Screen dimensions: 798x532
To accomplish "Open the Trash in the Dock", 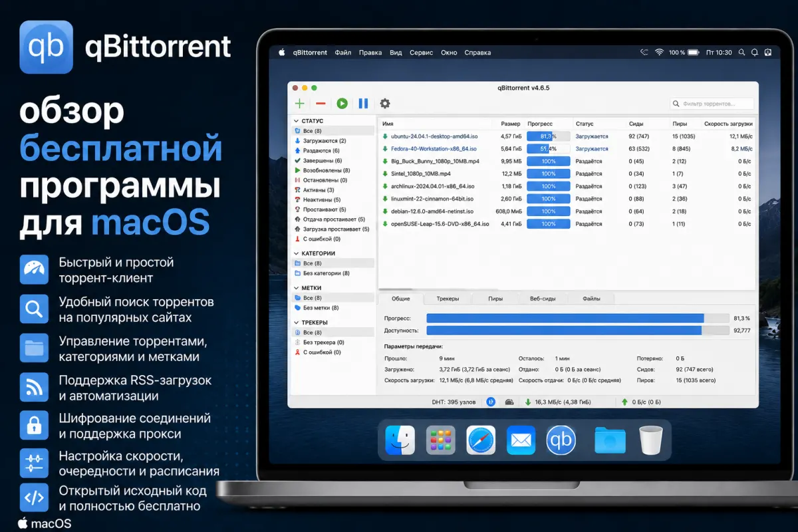I will pyautogui.click(x=651, y=440).
